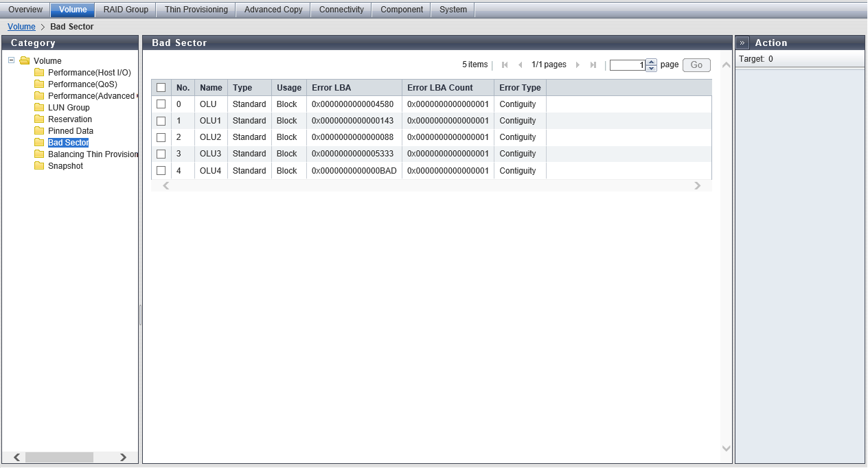This screenshot has width=868, height=468.
Task: Click the Snapshot folder icon
Action: pos(39,166)
